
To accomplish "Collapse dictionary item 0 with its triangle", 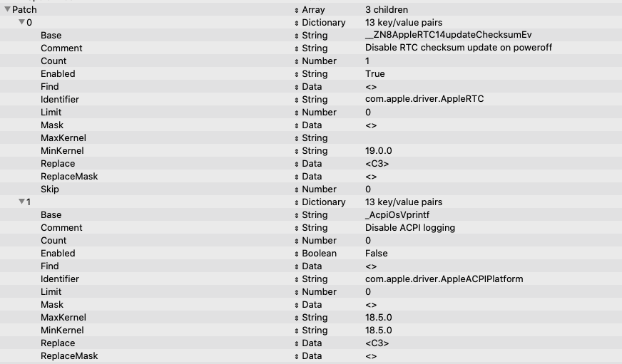I will coord(21,23).
